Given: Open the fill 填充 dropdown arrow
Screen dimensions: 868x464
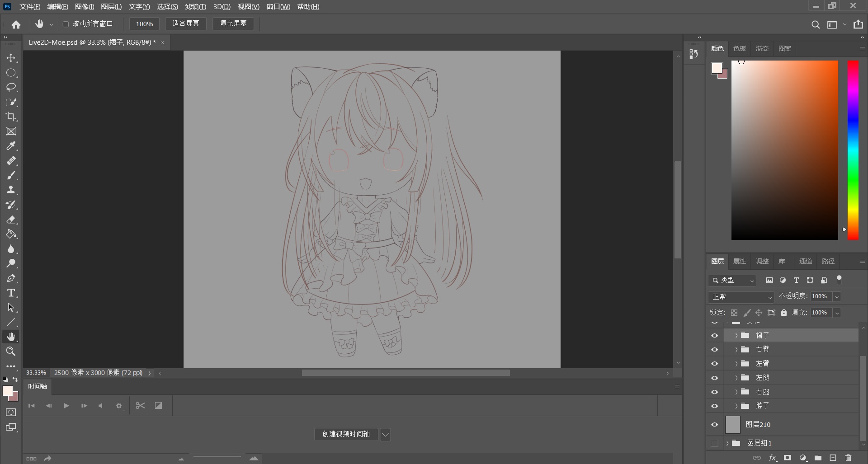Looking at the screenshot, I should (x=837, y=313).
